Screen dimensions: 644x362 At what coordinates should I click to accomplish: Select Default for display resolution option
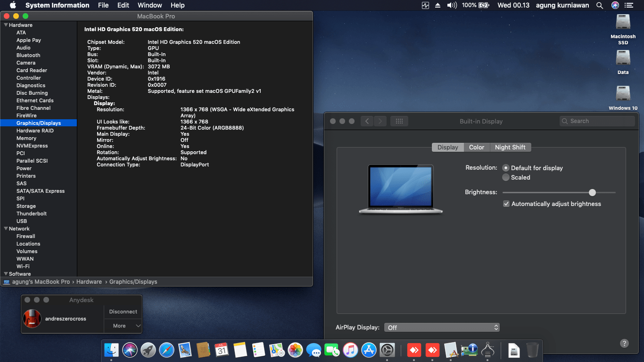(x=505, y=168)
